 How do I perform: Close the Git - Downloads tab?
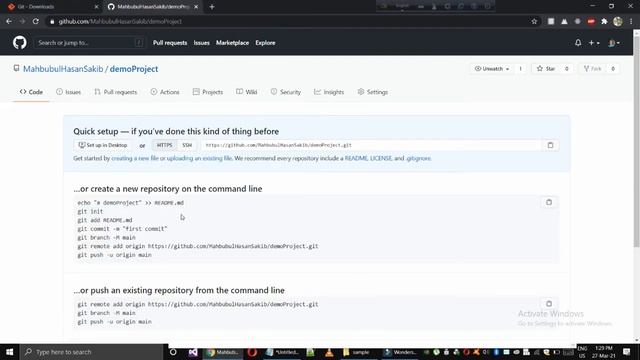pyautogui.click(x=96, y=7)
